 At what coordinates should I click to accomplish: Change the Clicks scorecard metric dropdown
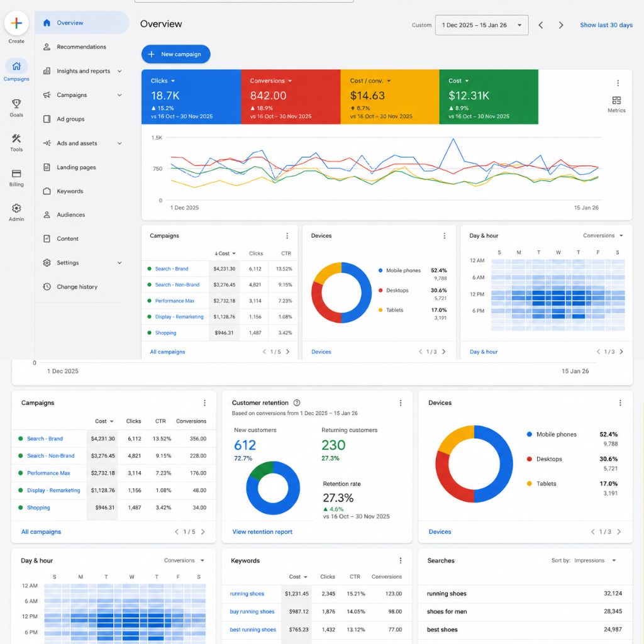(173, 81)
